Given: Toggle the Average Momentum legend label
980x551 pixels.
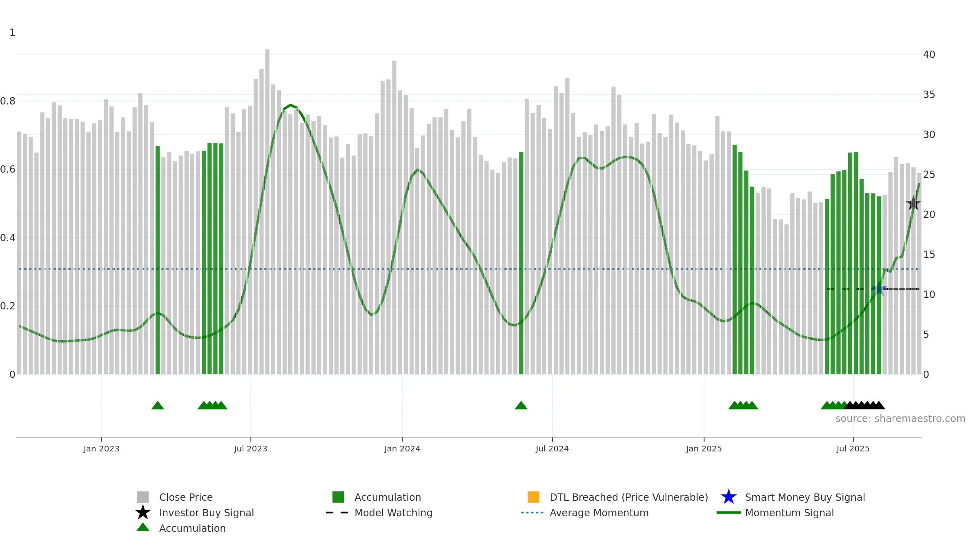Looking at the screenshot, I should [599, 513].
